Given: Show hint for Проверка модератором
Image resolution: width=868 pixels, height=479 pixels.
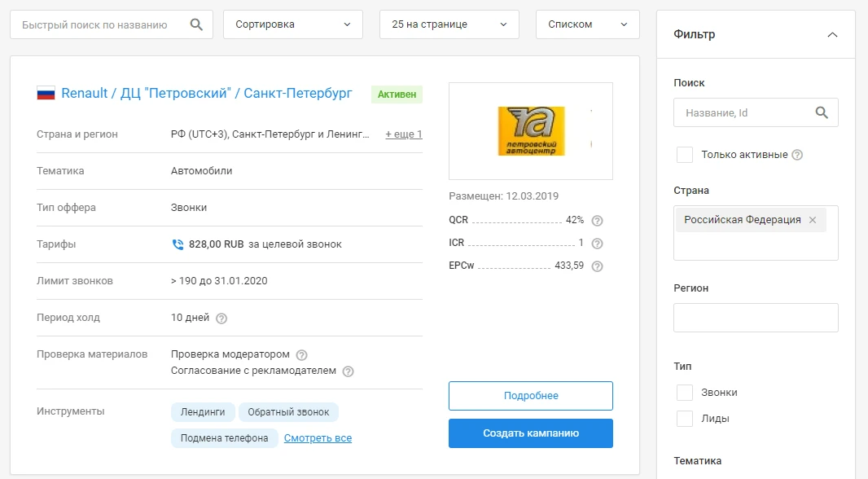Looking at the screenshot, I should pyautogui.click(x=302, y=355).
